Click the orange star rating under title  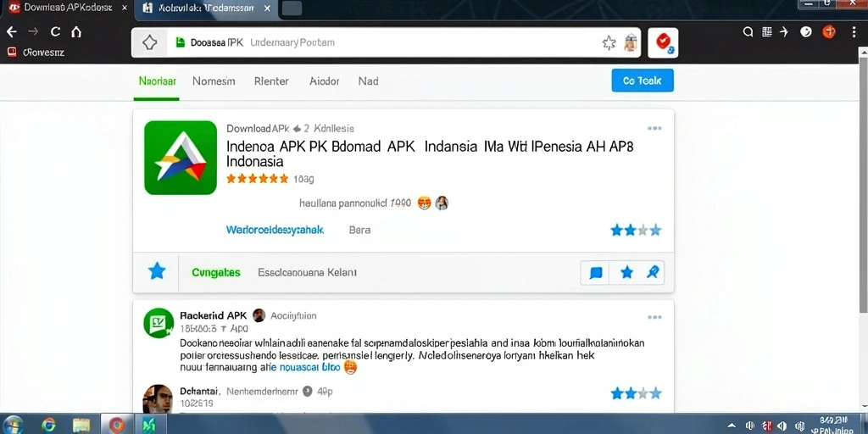(x=258, y=179)
